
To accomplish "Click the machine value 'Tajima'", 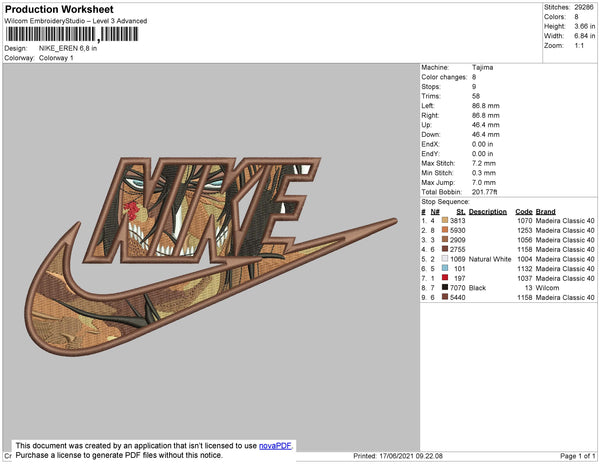I will [482, 67].
